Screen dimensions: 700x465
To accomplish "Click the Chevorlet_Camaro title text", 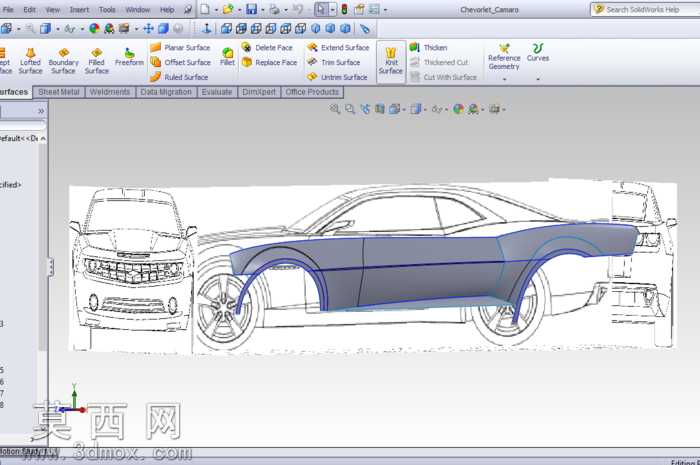I will [489, 9].
